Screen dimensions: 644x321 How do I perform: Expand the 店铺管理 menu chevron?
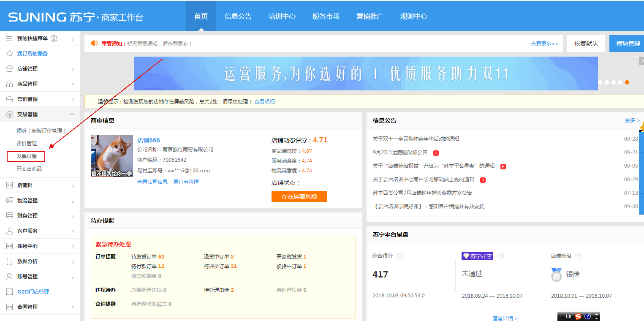click(73, 69)
